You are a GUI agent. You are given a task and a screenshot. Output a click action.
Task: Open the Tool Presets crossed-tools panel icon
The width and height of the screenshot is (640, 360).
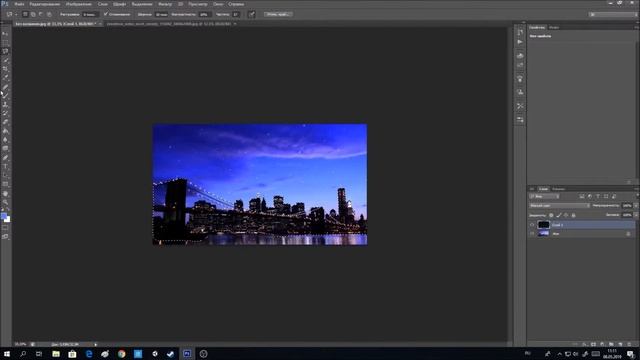coord(520,106)
